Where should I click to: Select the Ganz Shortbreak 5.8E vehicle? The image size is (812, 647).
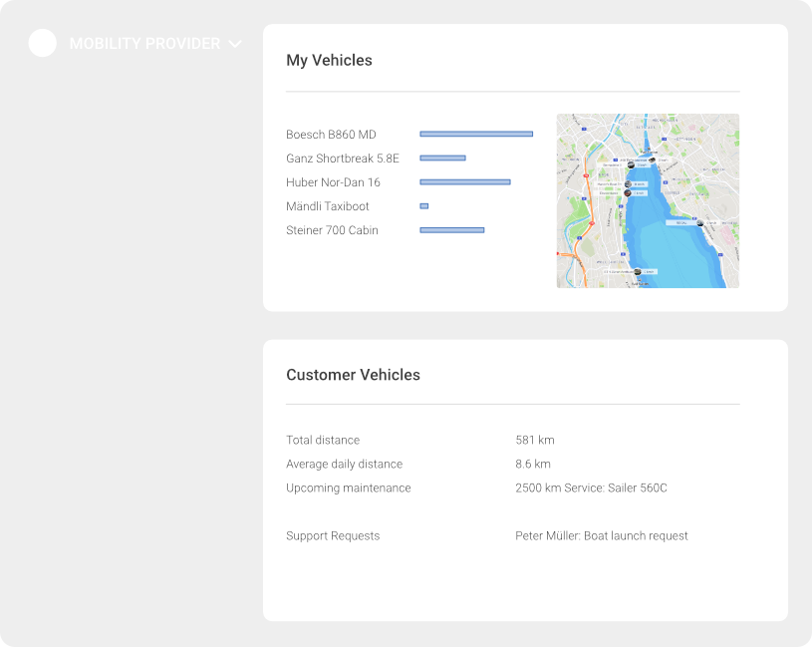point(342,159)
